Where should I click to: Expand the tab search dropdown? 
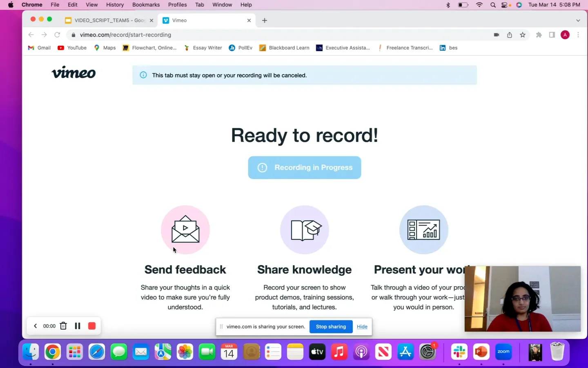(578, 20)
